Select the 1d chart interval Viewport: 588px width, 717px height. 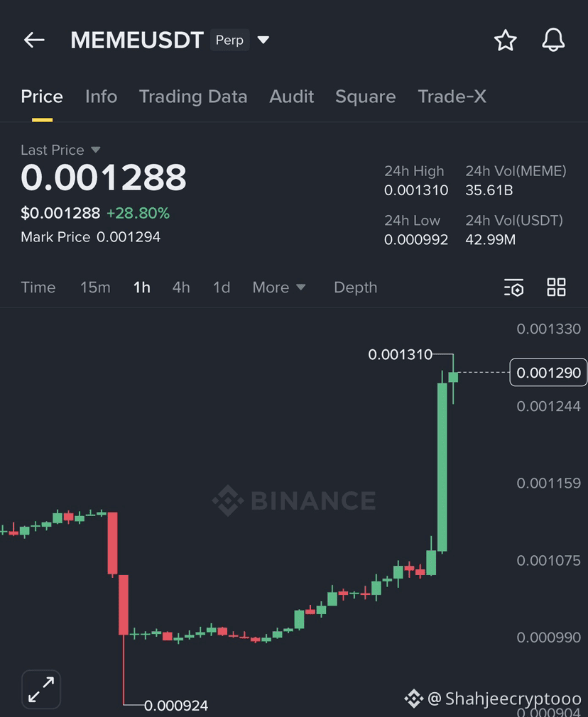click(x=222, y=288)
